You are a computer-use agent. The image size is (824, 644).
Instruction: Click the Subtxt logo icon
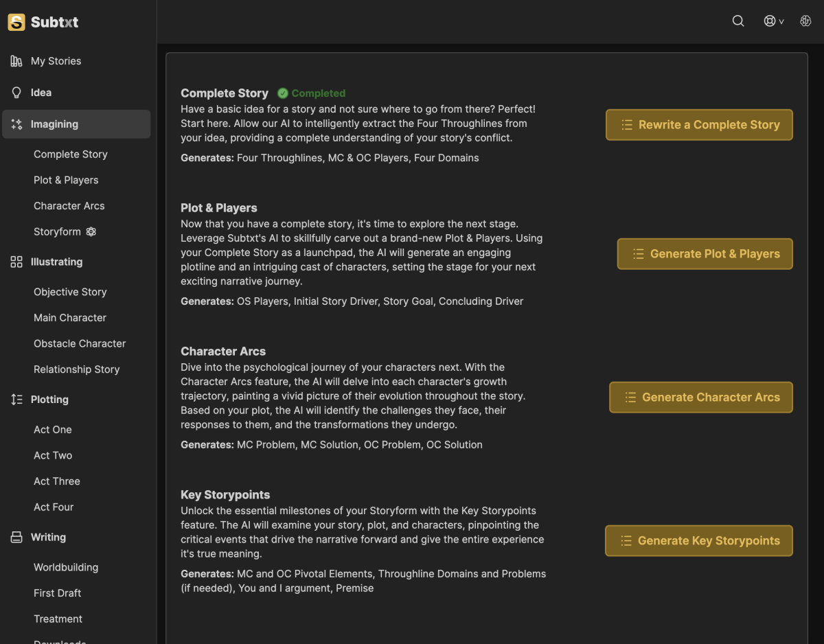point(16,22)
